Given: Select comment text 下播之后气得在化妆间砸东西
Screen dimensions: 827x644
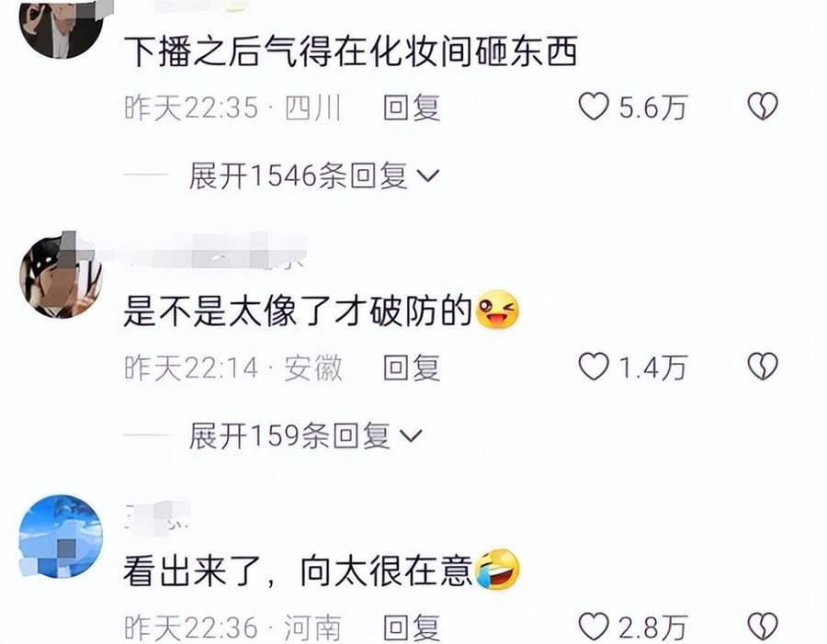Looking at the screenshot, I should click(351, 51).
